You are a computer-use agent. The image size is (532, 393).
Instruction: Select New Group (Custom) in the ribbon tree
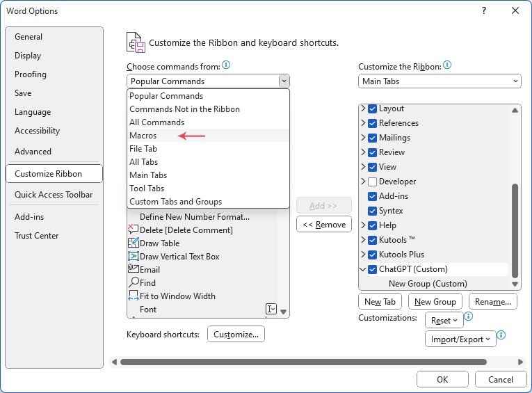(x=428, y=284)
